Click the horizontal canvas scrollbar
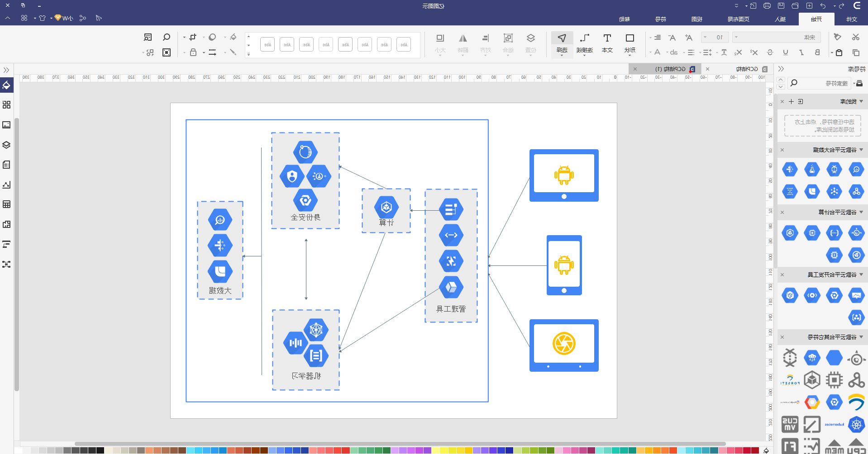 coord(400,444)
